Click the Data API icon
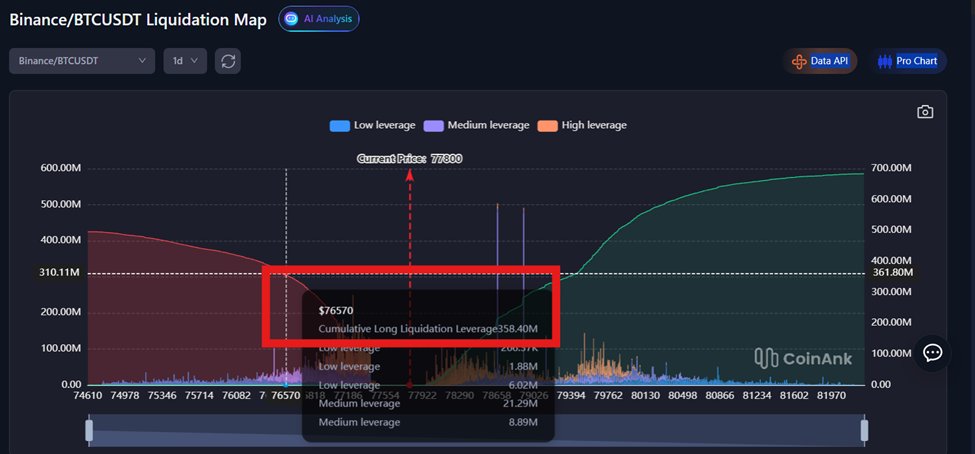 coord(799,62)
